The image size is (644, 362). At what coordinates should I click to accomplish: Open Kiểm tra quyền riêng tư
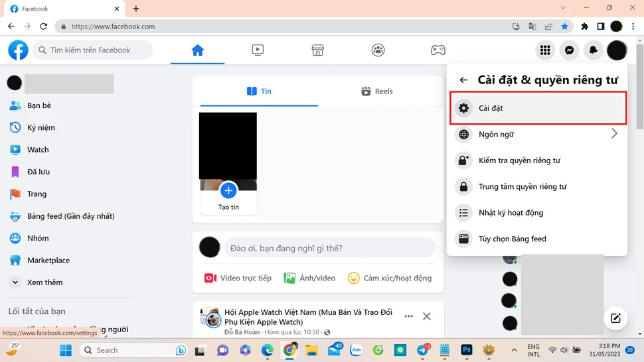click(538, 160)
